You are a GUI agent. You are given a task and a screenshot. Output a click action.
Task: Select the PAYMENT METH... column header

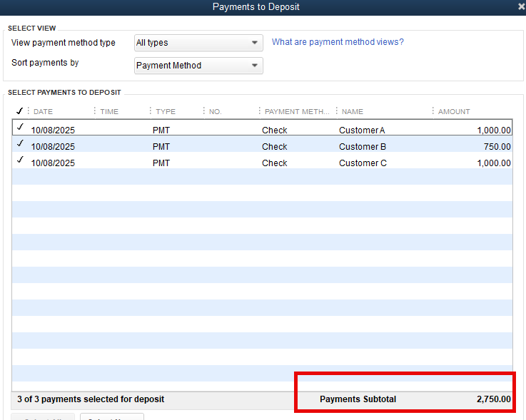pos(297,112)
